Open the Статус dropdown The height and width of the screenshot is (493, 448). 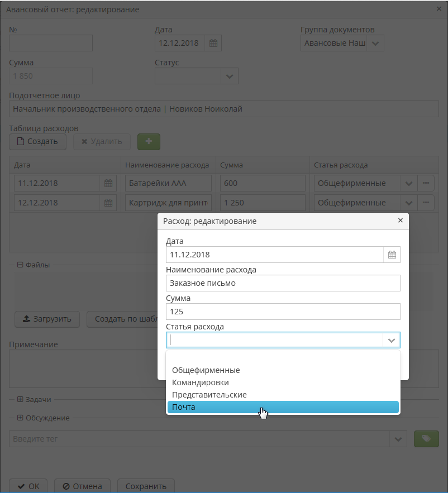(x=229, y=76)
